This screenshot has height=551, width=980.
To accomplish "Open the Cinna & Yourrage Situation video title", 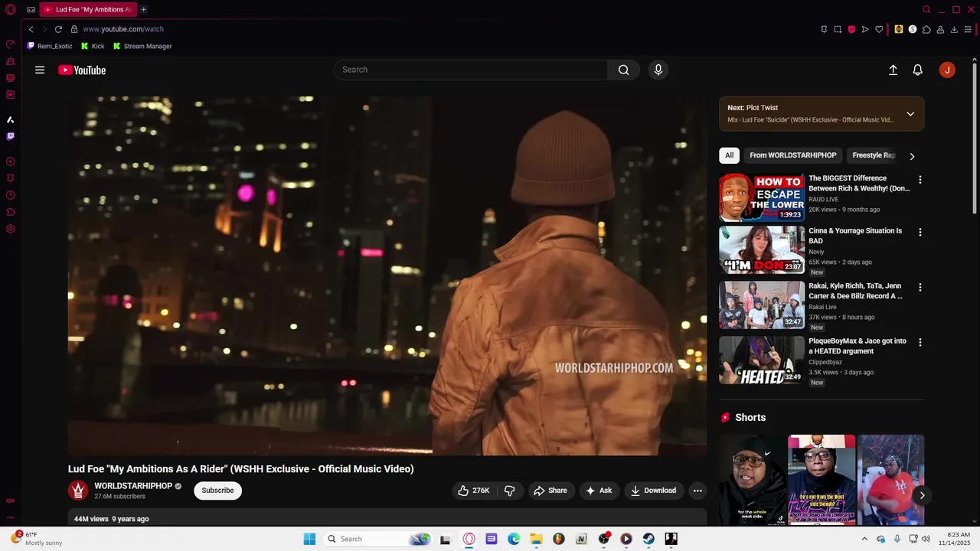I will (855, 236).
